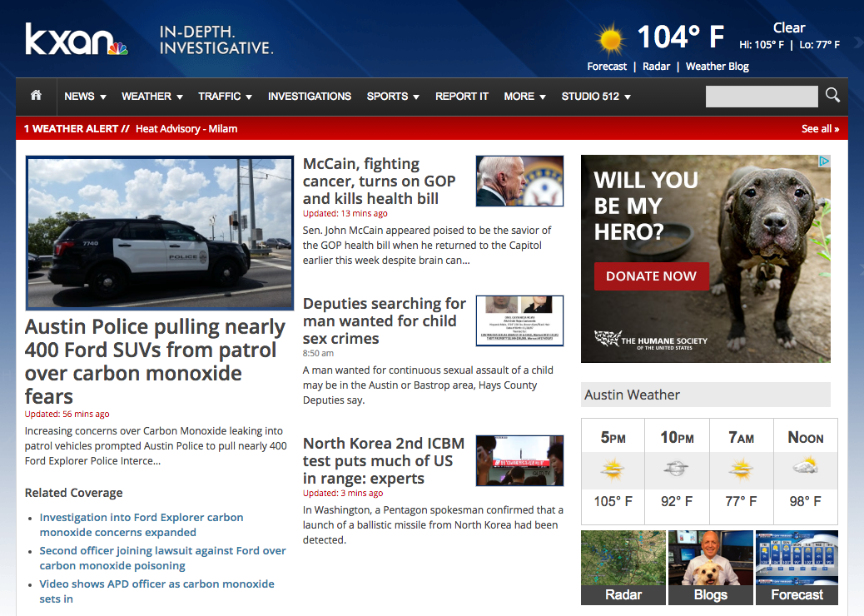This screenshot has height=616, width=864.
Task: Open the INVESTIGATIONS menu item
Action: pyautogui.click(x=310, y=97)
